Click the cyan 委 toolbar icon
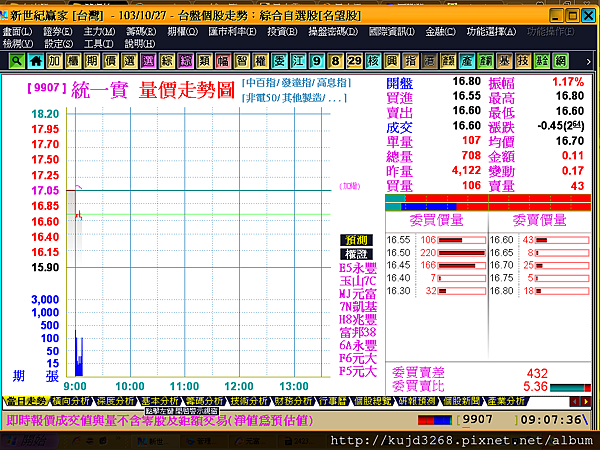Image resolution: width=600 pixels, height=450 pixels. pyautogui.click(x=279, y=61)
